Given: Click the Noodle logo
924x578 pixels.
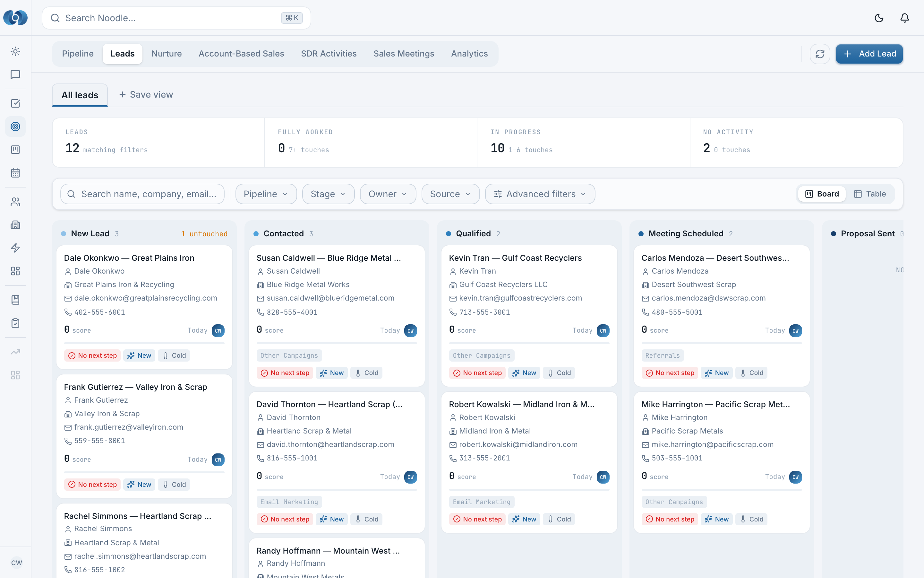Looking at the screenshot, I should [x=15, y=18].
